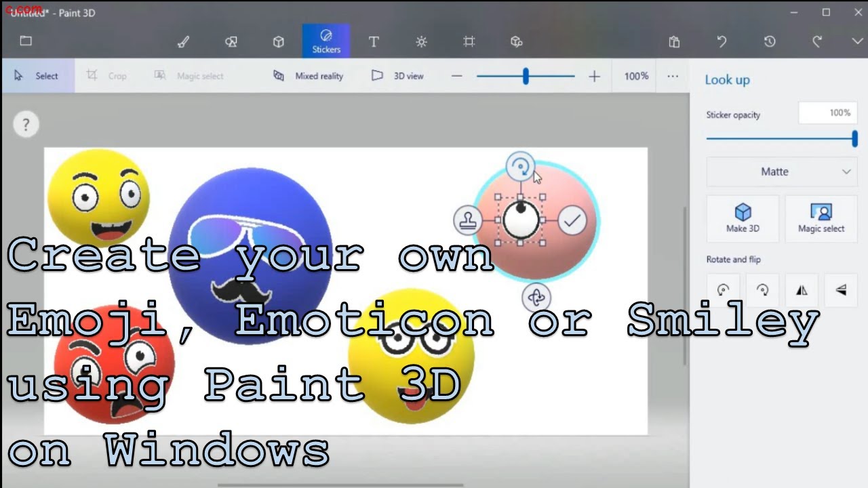868x488 pixels.
Task: Select the Stickers tab
Action: point(326,41)
